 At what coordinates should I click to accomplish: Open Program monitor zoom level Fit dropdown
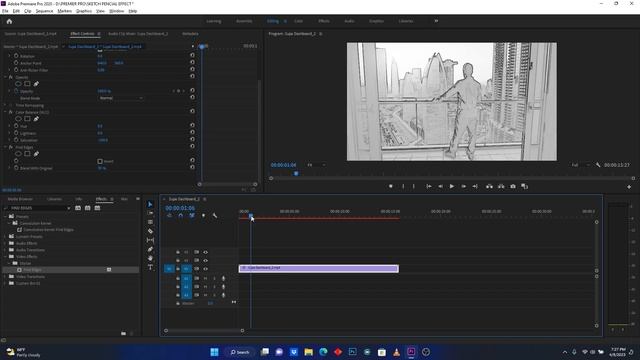click(316, 165)
